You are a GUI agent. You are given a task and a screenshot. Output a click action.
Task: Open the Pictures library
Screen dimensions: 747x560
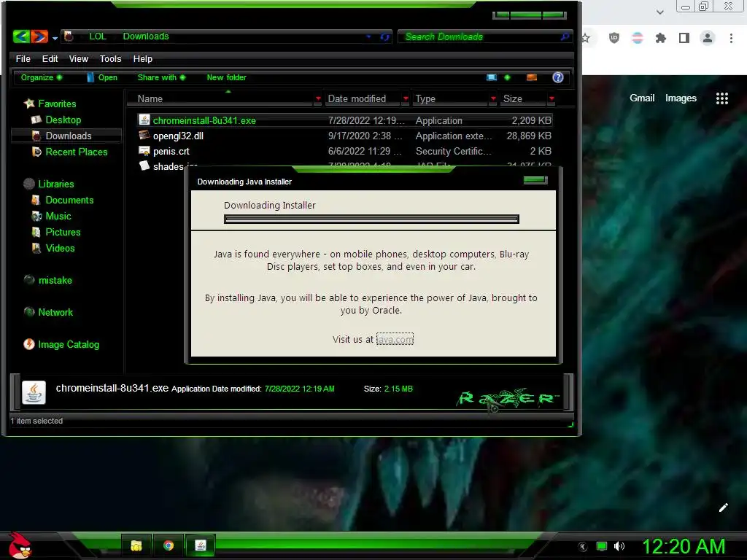point(63,232)
